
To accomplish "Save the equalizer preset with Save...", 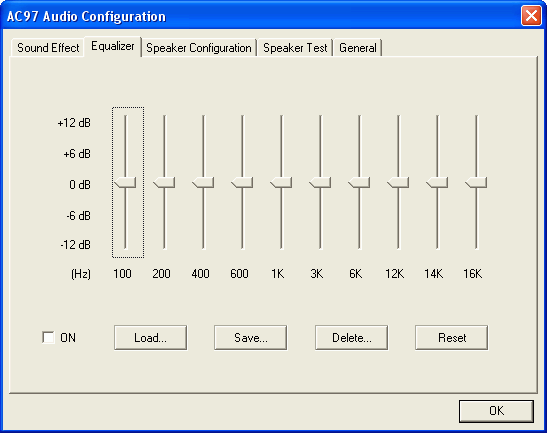I will point(250,337).
